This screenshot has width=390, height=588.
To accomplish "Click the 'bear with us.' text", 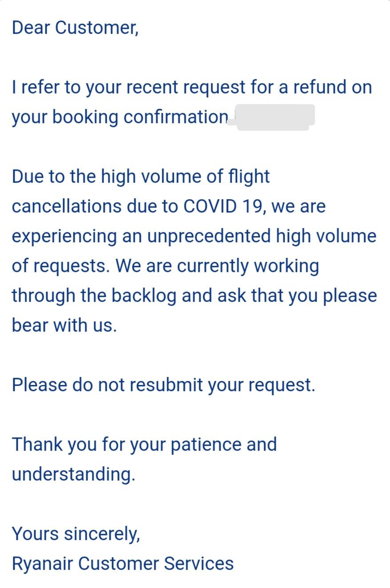I will [x=64, y=325].
